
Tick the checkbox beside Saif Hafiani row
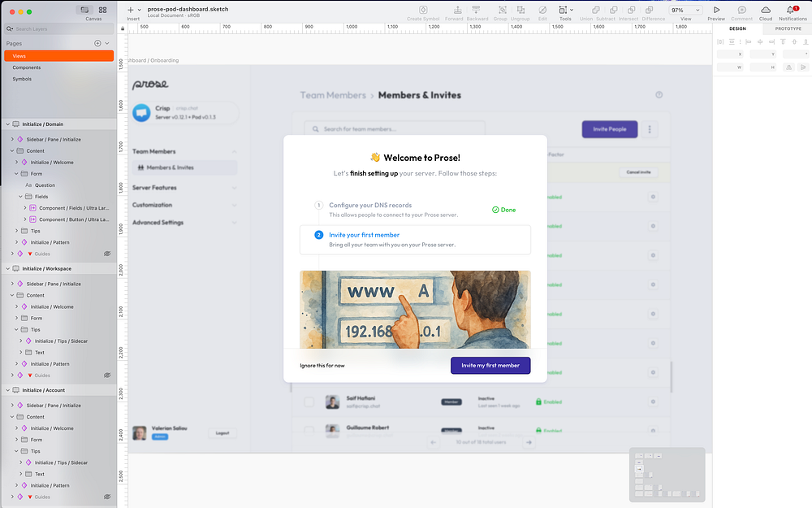(309, 402)
